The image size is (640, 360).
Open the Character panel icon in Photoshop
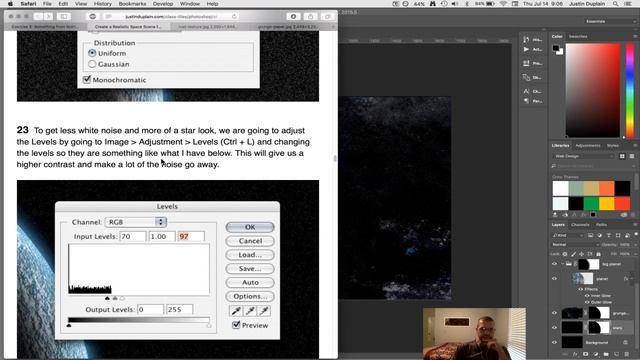(526, 91)
